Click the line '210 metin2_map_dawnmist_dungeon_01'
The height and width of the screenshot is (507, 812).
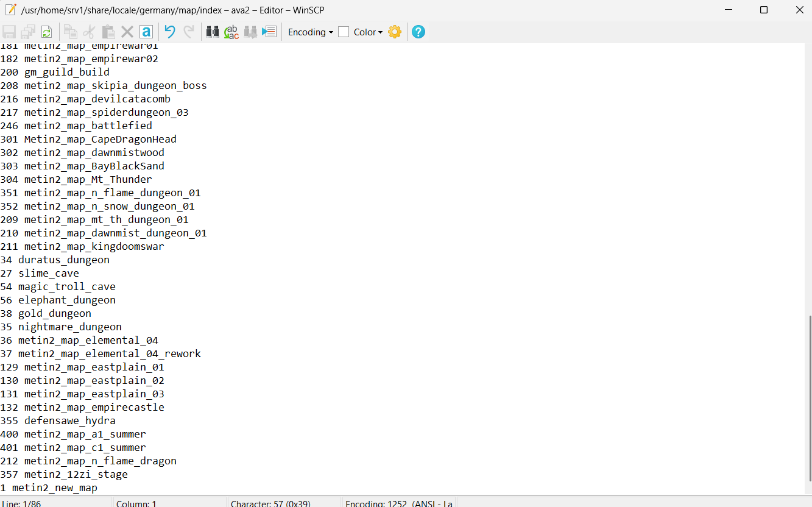(x=104, y=233)
